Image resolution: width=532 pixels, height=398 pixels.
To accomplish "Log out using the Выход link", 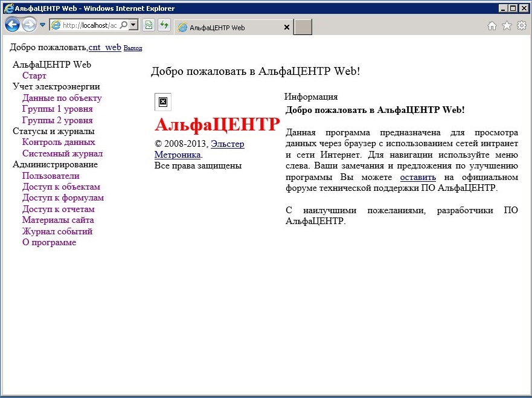I will click(133, 48).
